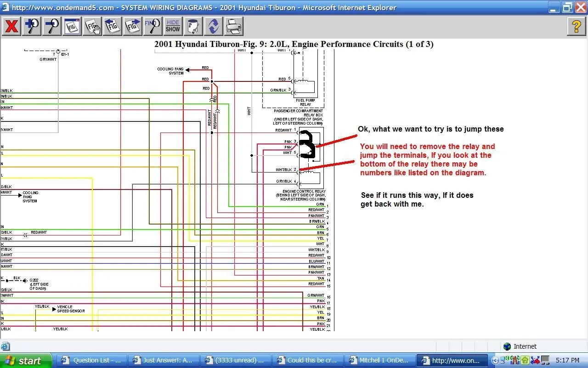Close the Internet Explorer window

[580, 7]
